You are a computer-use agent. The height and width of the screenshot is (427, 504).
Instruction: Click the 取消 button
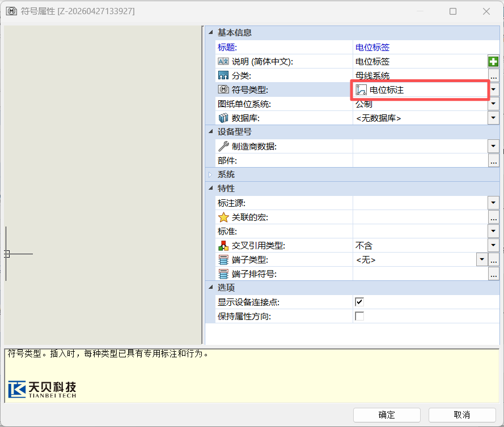(x=462, y=415)
